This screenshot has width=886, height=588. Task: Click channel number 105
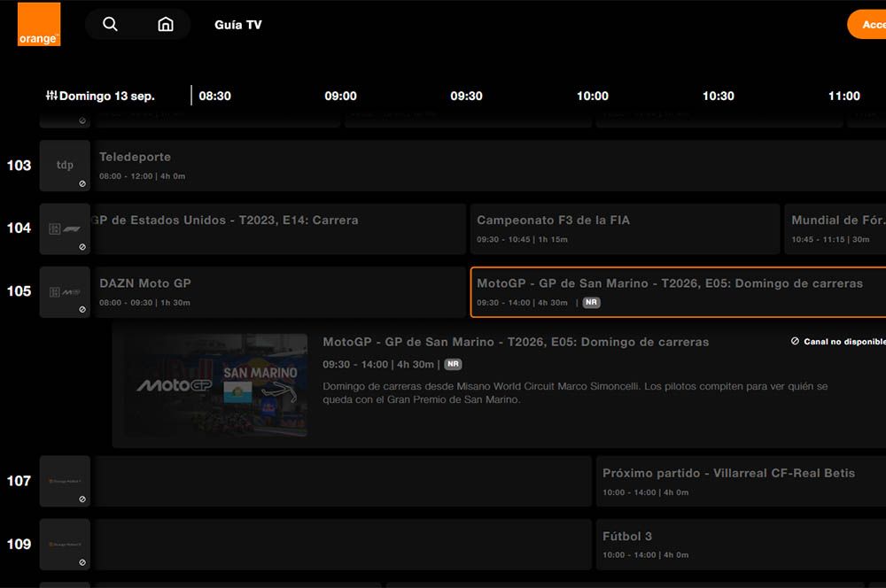coord(19,291)
